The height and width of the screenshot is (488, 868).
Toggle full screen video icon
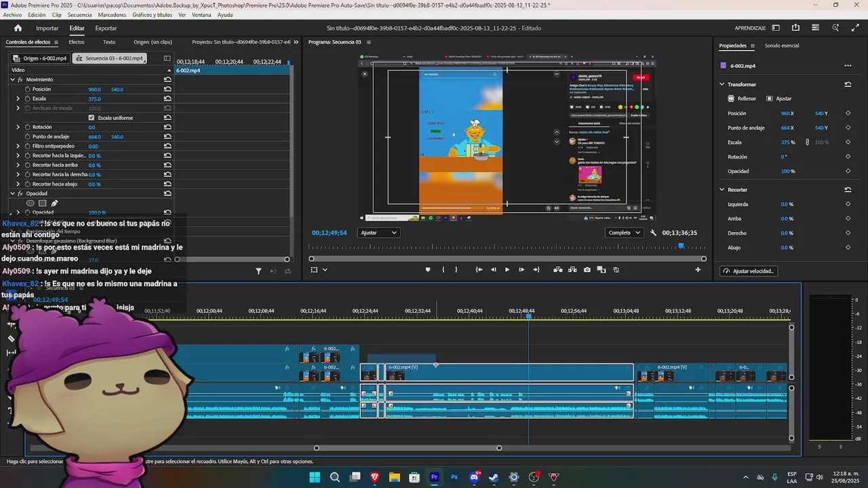tap(855, 28)
